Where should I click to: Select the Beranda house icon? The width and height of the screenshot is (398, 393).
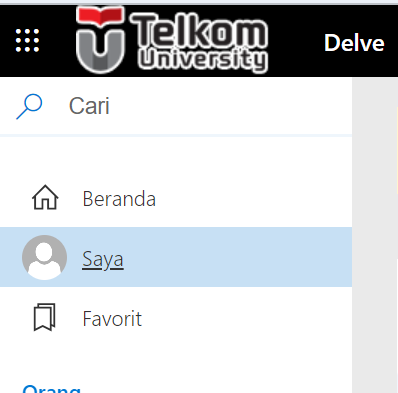tap(45, 197)
